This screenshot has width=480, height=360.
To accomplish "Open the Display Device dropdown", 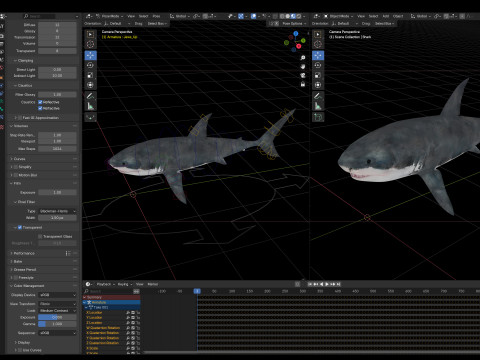I will coord(57,295).
